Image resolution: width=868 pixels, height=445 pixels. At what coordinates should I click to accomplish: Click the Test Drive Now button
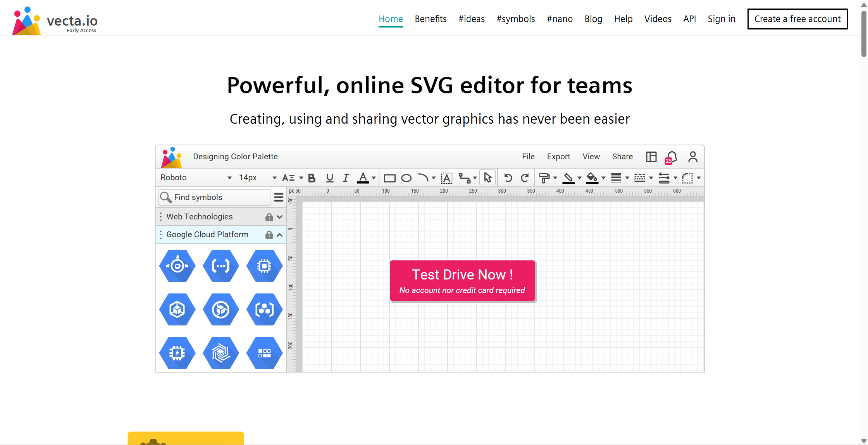(462, 281)
